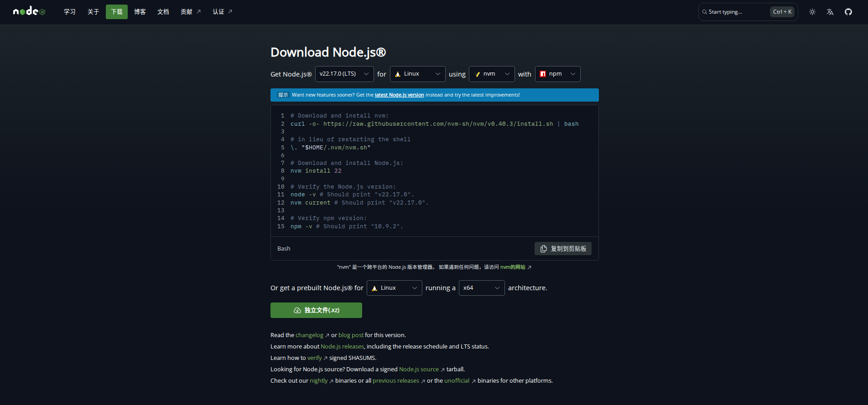Click the 'node -v' code line

[352, 195]
